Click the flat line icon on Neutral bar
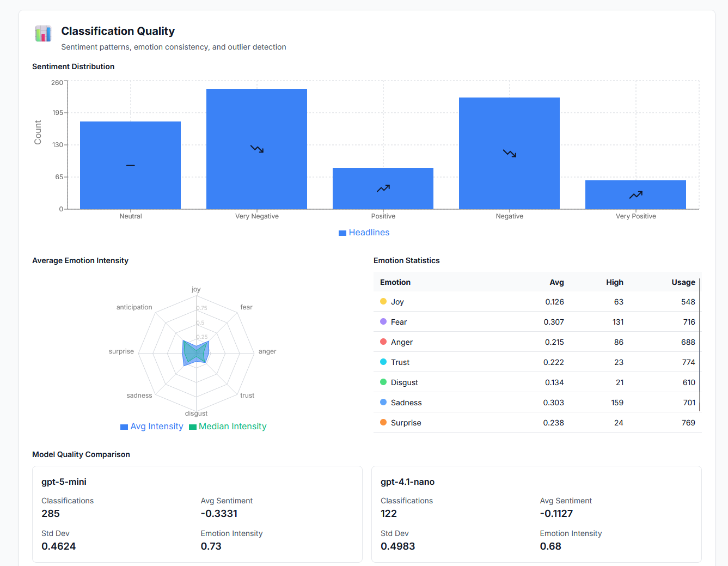 [131, 165]
